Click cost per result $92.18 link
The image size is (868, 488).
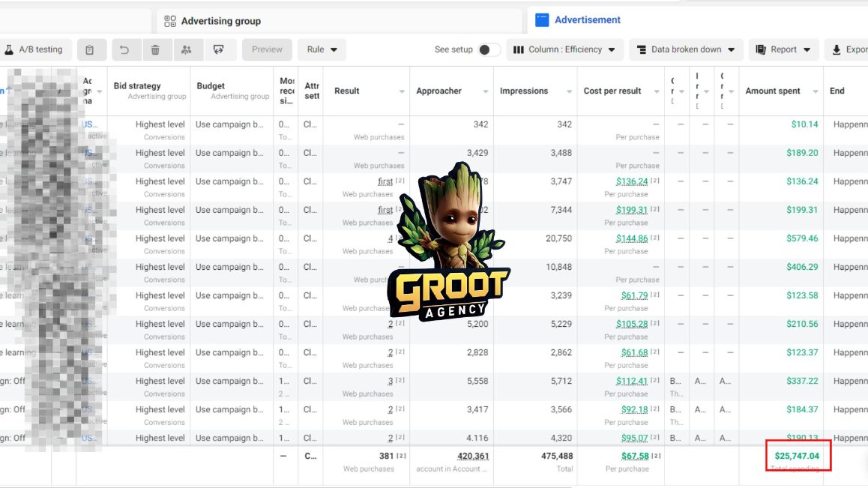coord(634,410)
